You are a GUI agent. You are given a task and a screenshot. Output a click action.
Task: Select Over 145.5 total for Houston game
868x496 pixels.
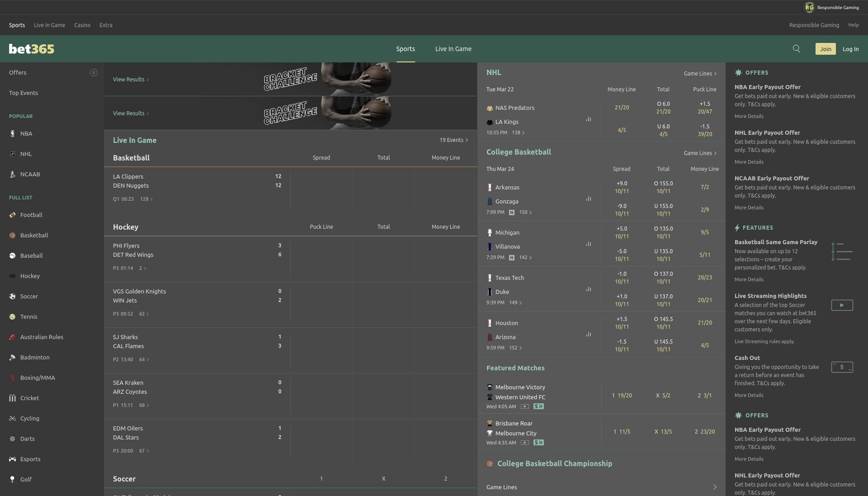coord(663,323)
